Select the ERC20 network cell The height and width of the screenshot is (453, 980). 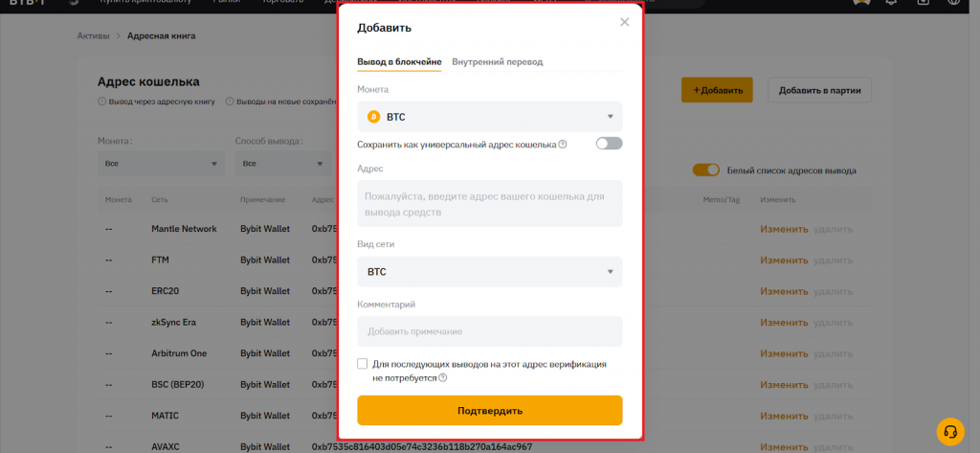pyautogui.click(x=165, y=291)
